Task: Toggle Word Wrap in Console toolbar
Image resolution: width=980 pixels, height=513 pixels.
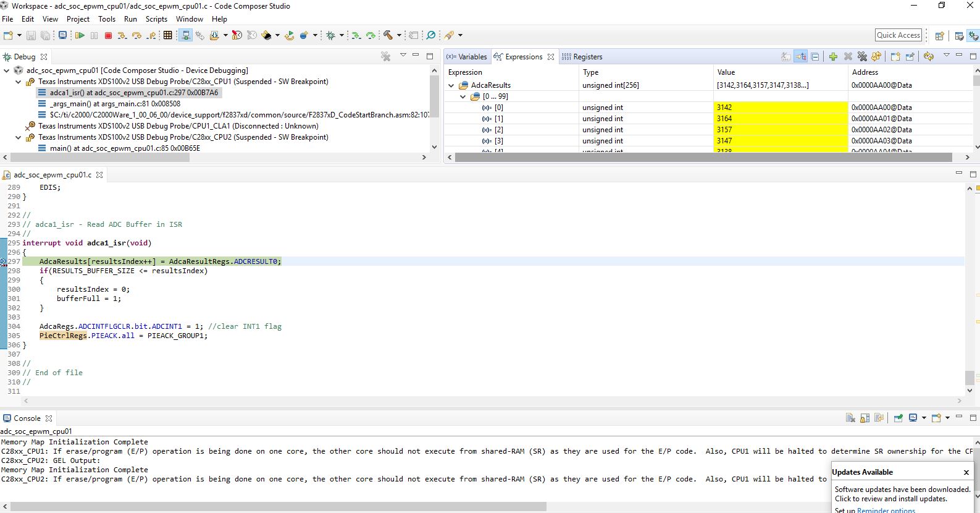Action: [879, 418]
